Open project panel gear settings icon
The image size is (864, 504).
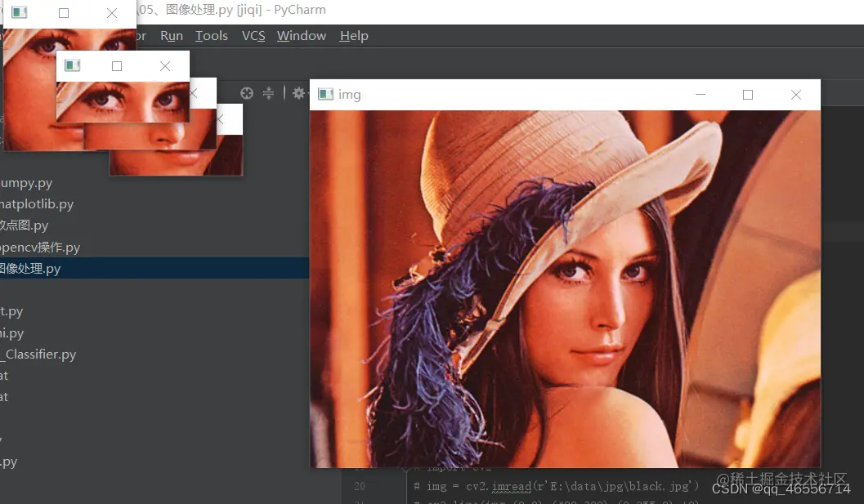[298, 93]
